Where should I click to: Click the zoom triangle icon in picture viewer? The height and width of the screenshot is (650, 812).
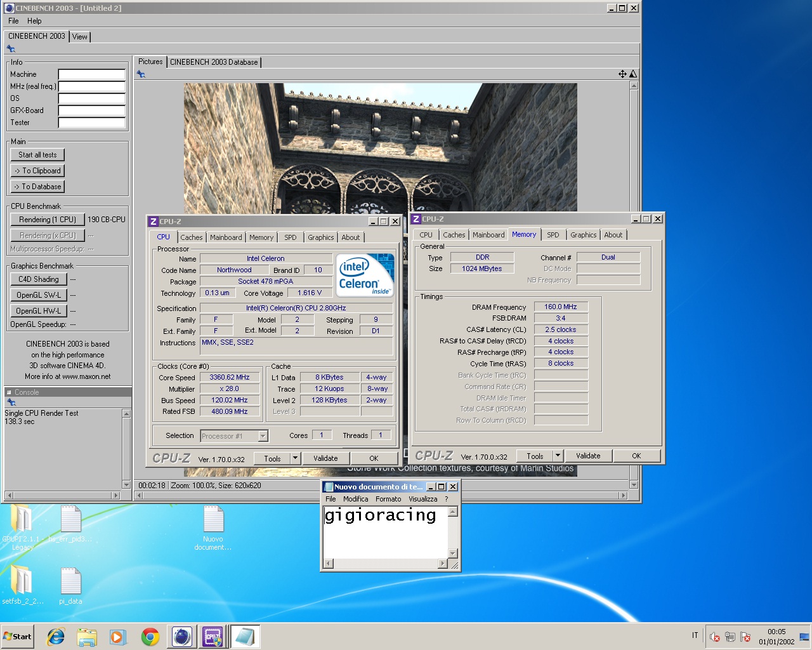[632, 74]
